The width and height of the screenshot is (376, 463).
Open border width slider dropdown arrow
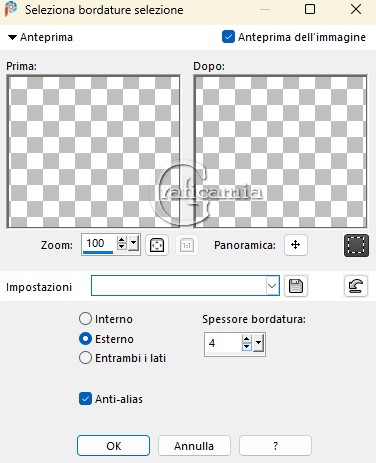(258, 343)
